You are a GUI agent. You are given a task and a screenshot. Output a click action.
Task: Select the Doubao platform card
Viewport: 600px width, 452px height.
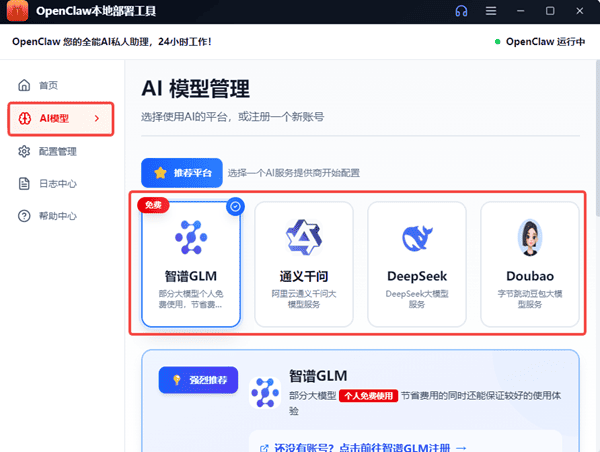(530, 264)
